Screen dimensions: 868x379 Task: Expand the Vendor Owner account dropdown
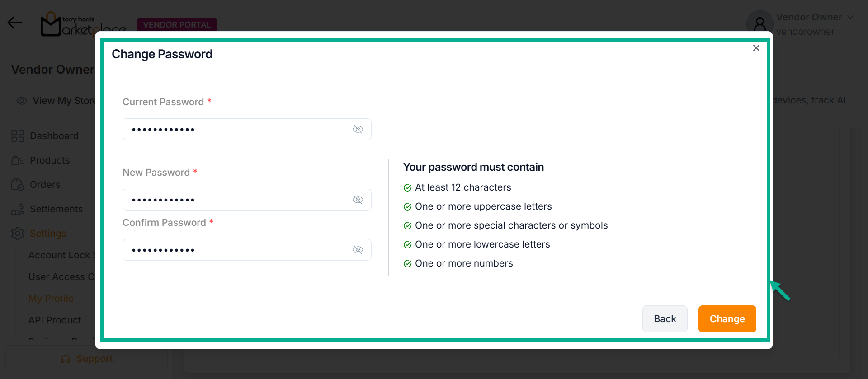point(850,17)
